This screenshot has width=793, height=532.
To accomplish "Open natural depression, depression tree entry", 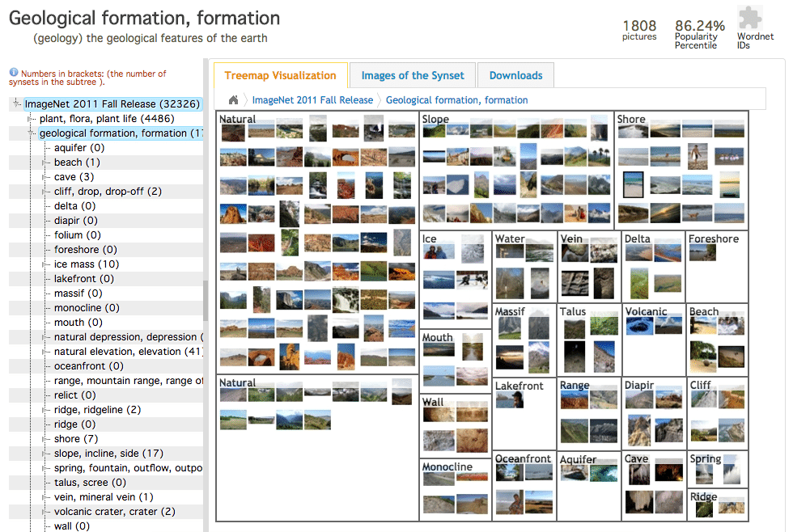I will 129,337.
